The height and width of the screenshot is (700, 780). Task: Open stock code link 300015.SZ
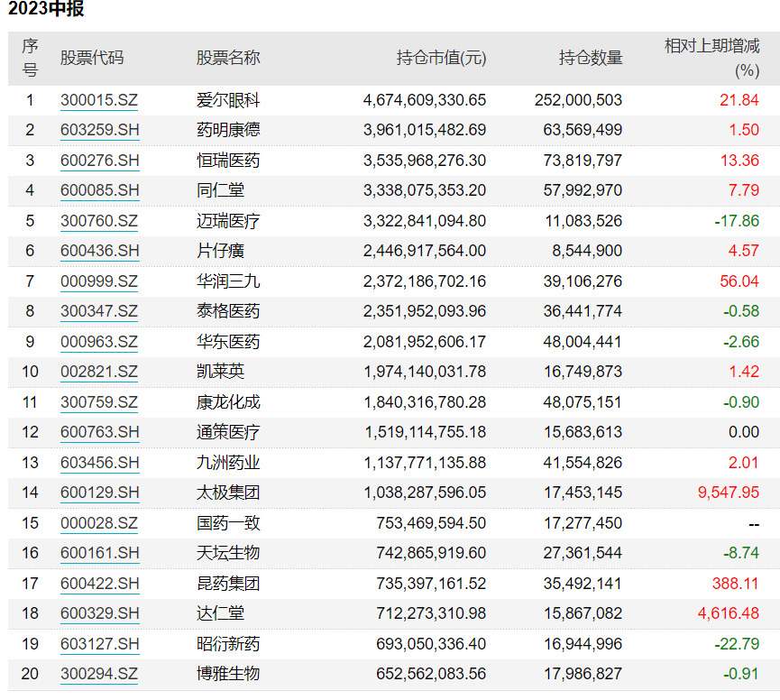(x=99, y=100)
